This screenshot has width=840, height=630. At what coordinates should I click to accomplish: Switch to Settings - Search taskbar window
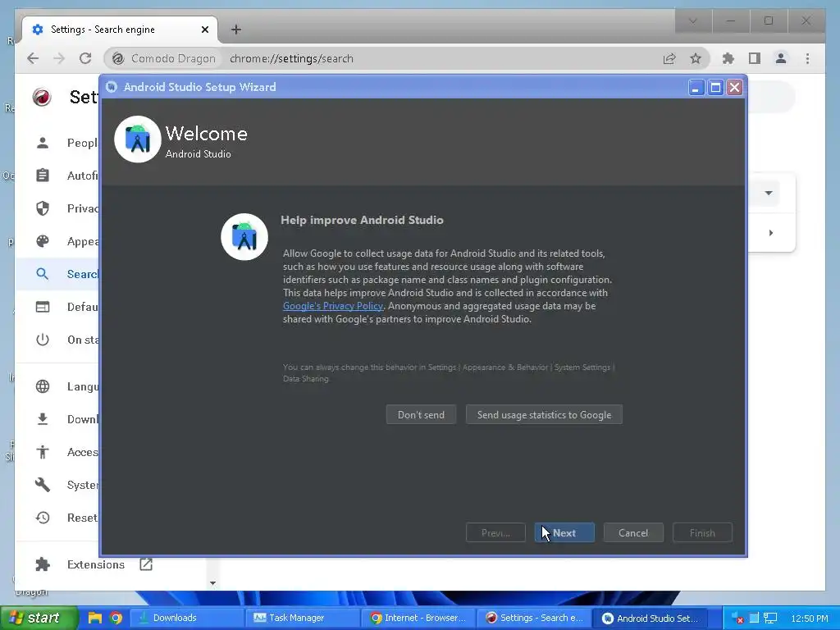533,618
